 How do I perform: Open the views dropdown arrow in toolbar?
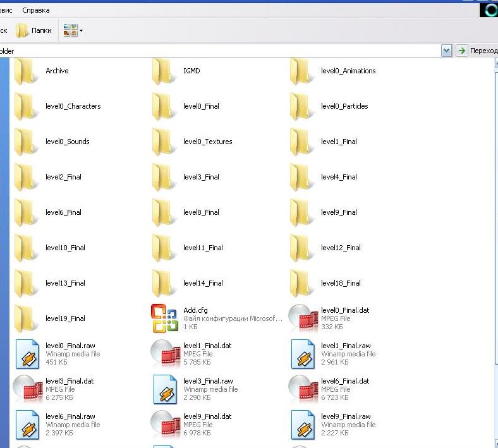tap(81, 30)
